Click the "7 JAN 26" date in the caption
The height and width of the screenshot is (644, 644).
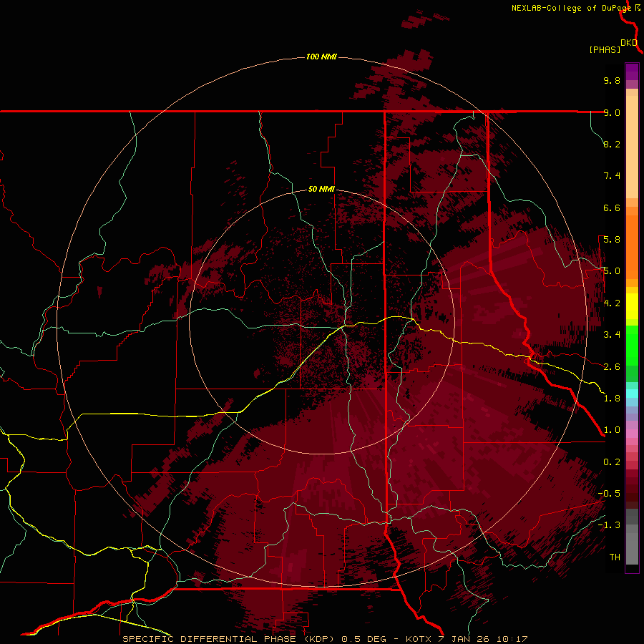point(464,639)
